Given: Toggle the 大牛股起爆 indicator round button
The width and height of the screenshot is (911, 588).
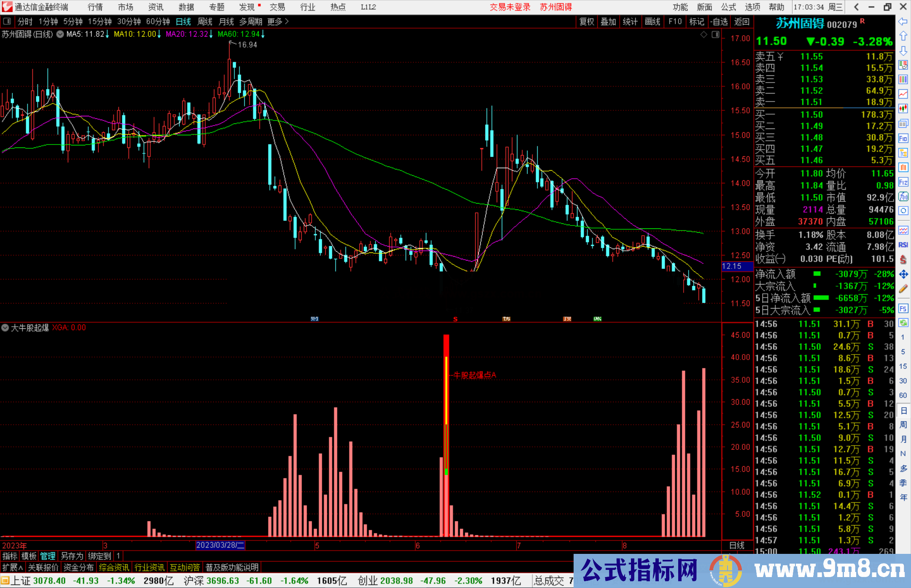Looking at the screenshot, I should [x=5, y=328].
